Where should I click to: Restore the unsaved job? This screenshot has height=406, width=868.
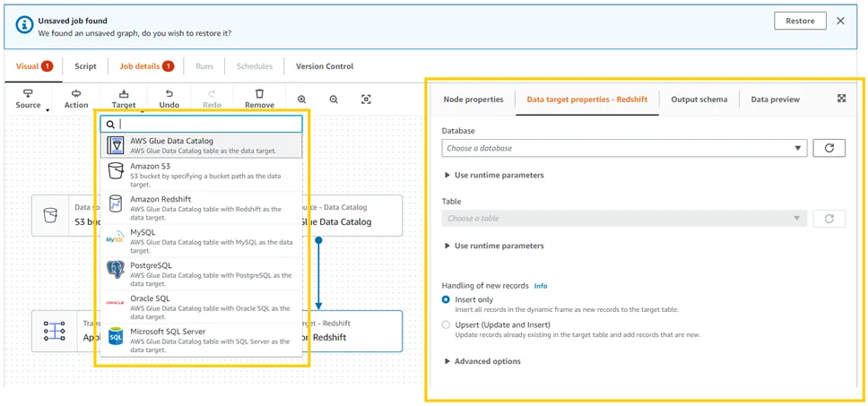click(800, 21)
